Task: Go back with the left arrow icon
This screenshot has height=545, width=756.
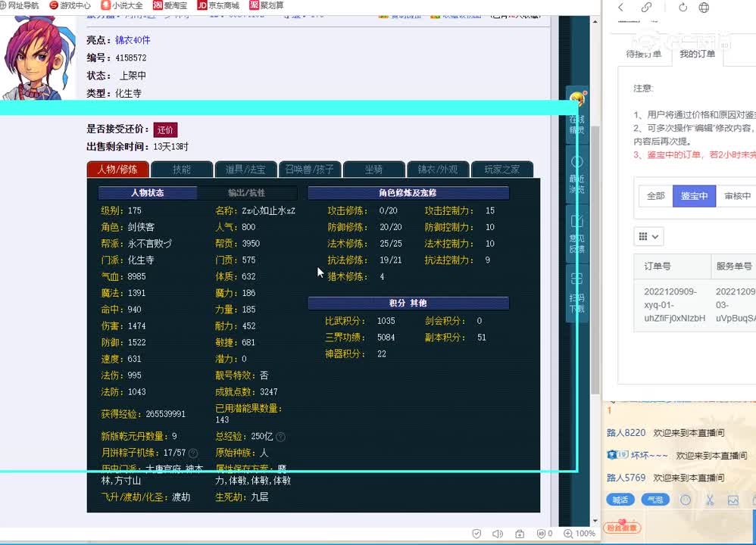Action: click(621, 8)
